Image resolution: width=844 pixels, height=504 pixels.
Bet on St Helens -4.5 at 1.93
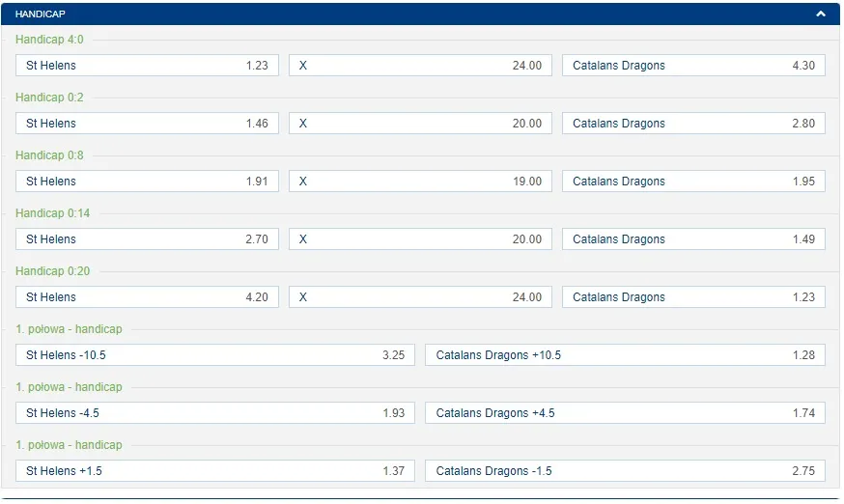(x=215, y=413)
